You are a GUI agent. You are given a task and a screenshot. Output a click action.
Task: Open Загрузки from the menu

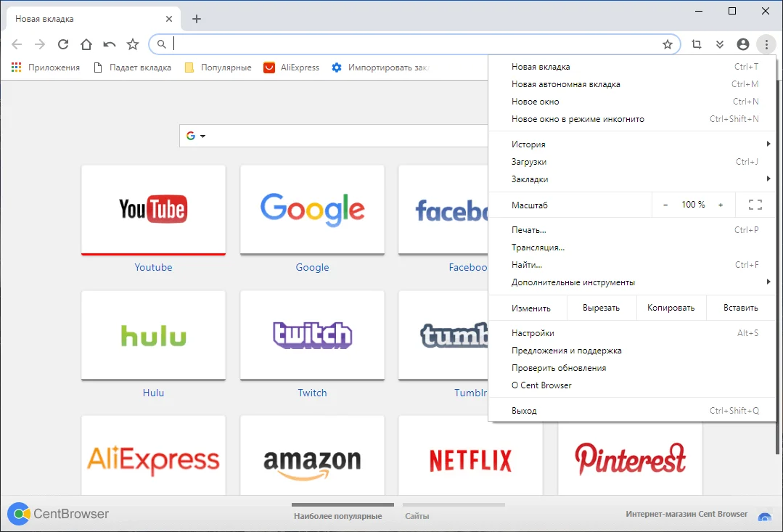coord(632,162)
